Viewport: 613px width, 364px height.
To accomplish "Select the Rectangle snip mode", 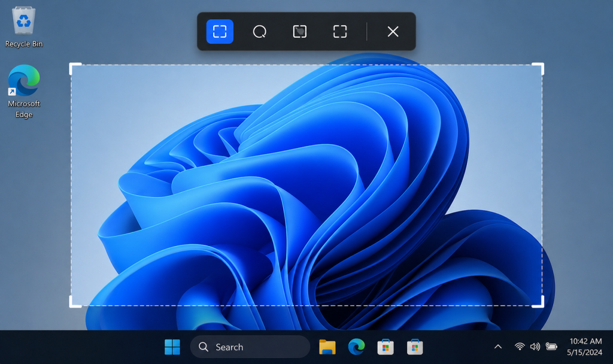I will click(220, 32).
